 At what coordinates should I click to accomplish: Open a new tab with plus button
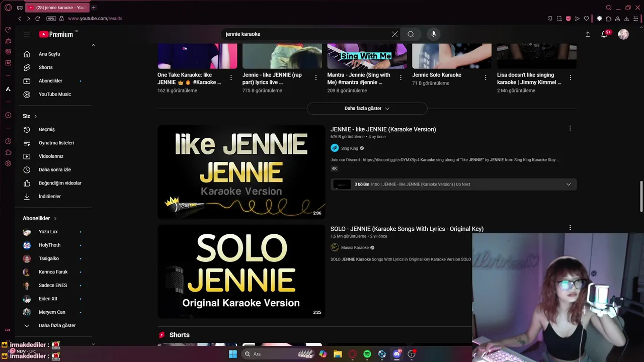94,8
